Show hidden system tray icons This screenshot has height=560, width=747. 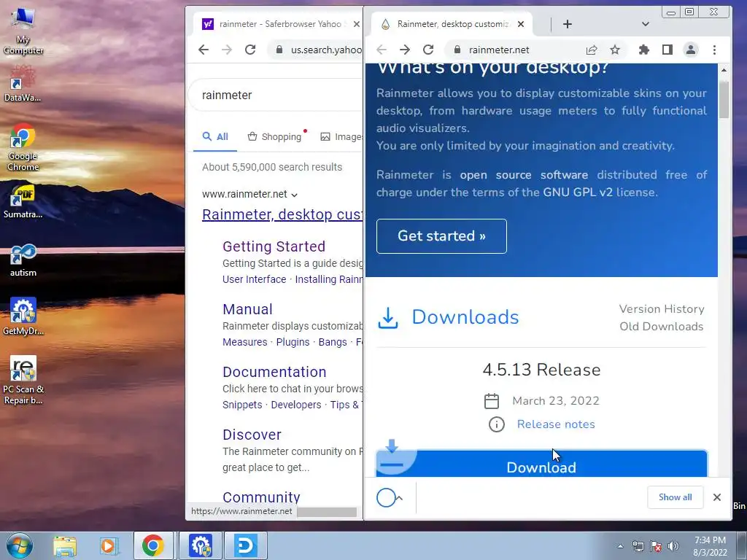tap(620, 546)
